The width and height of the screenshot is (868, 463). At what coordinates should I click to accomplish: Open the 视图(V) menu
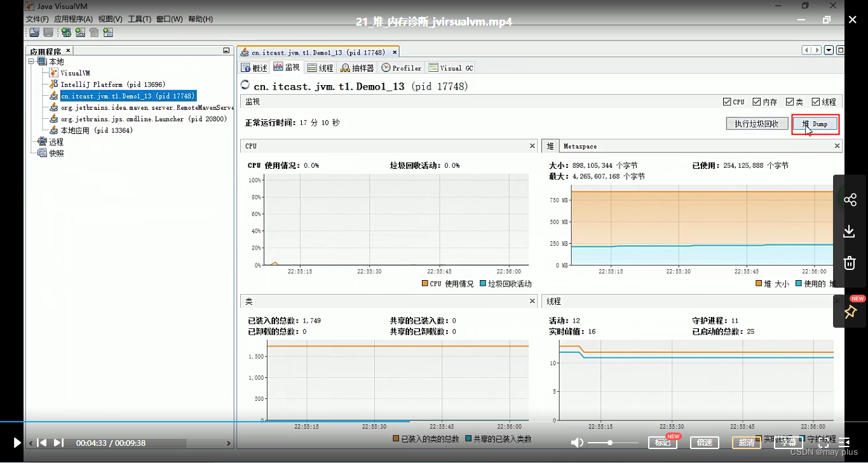click(110, 19)
